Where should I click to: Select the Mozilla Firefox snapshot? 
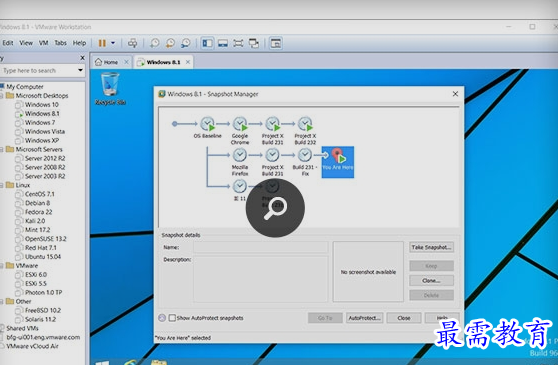pos(240,162)
